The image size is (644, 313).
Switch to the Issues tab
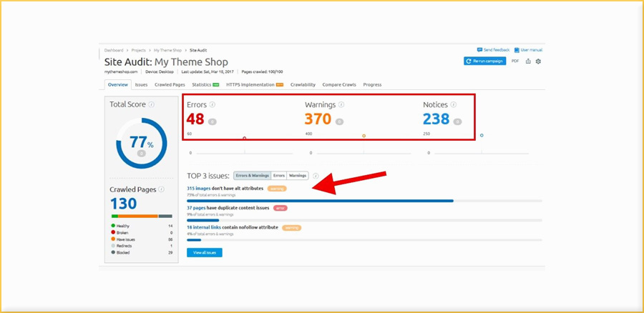[141, 84]
